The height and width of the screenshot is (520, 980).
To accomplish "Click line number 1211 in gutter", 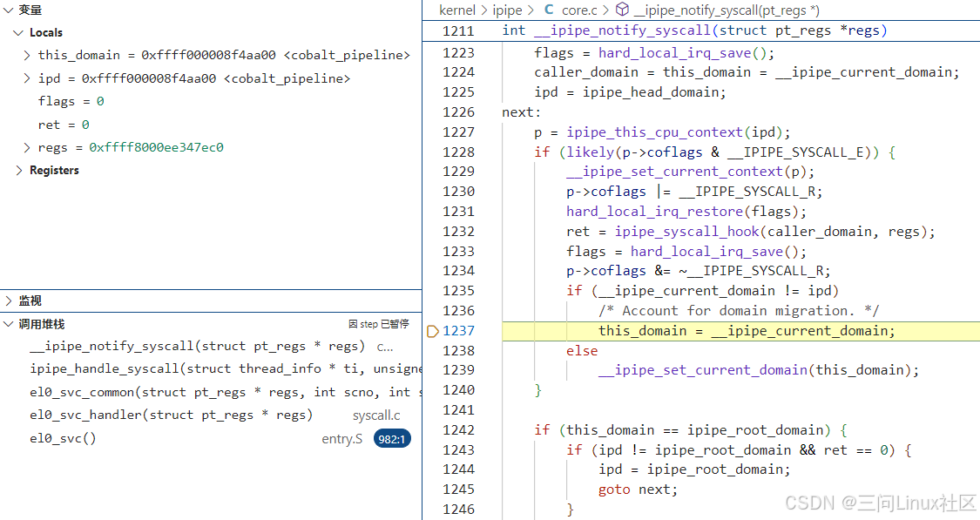I will 458,30.
